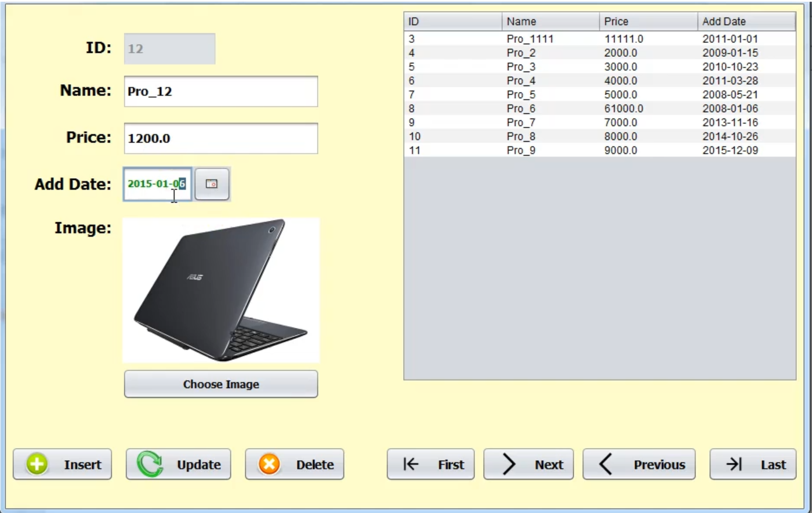Go to the First record
The height and width of the screenshot is (513, 812).
point(431,464)
